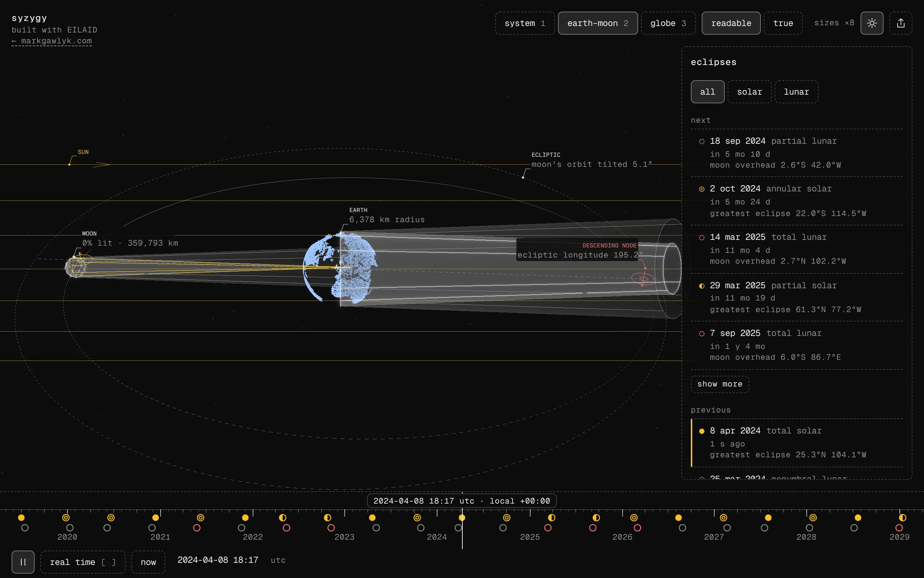Viewport: 924px width, 578px height.
Task: Switch to true scale mode
Action: click(783, 23)
